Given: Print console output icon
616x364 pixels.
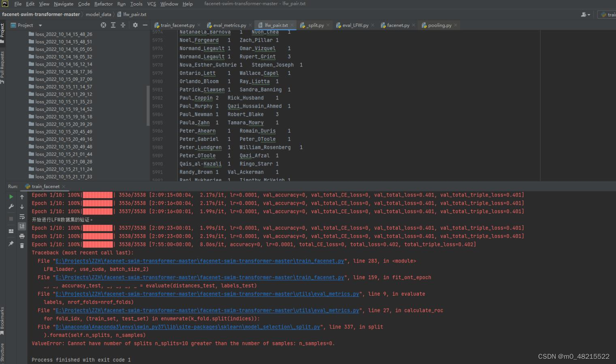Looking at the screenshot, I should click(22, 236).
